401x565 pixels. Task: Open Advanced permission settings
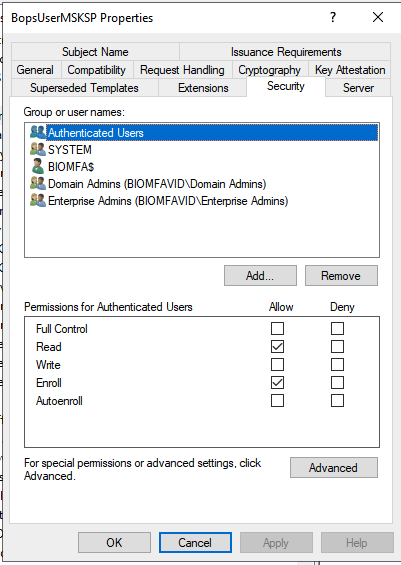coord(334,468)
